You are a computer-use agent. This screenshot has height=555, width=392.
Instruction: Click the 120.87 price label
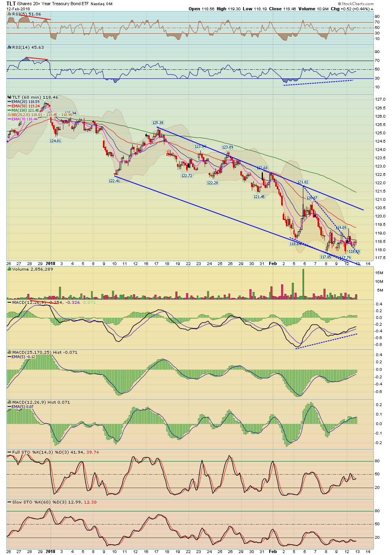pyautogui.click(x=312, y=198)
